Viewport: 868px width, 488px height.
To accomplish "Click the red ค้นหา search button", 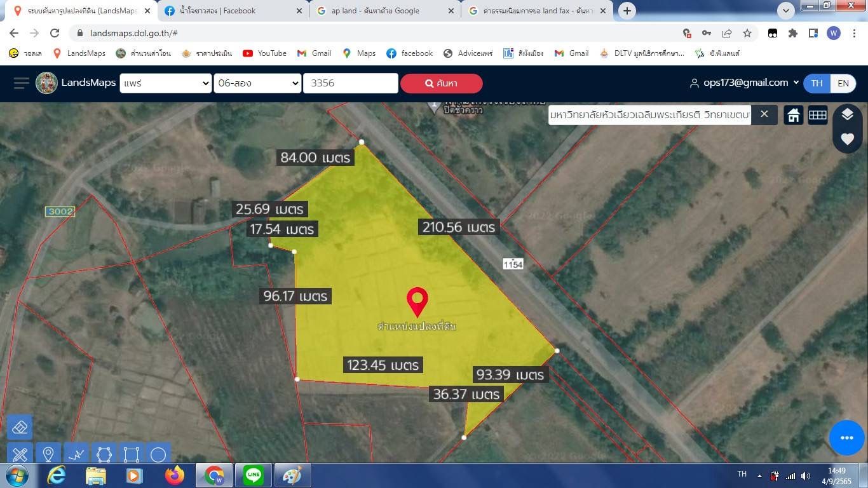I will (x=442, y=83).
